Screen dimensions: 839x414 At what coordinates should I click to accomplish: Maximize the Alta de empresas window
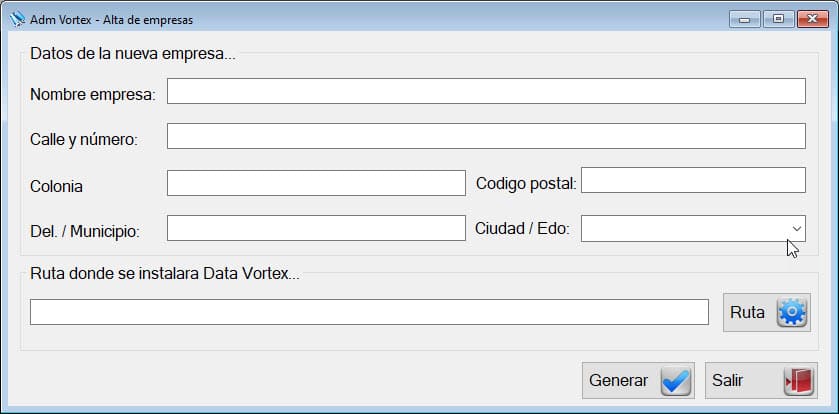pyautogui.click(x=779, y=19)
